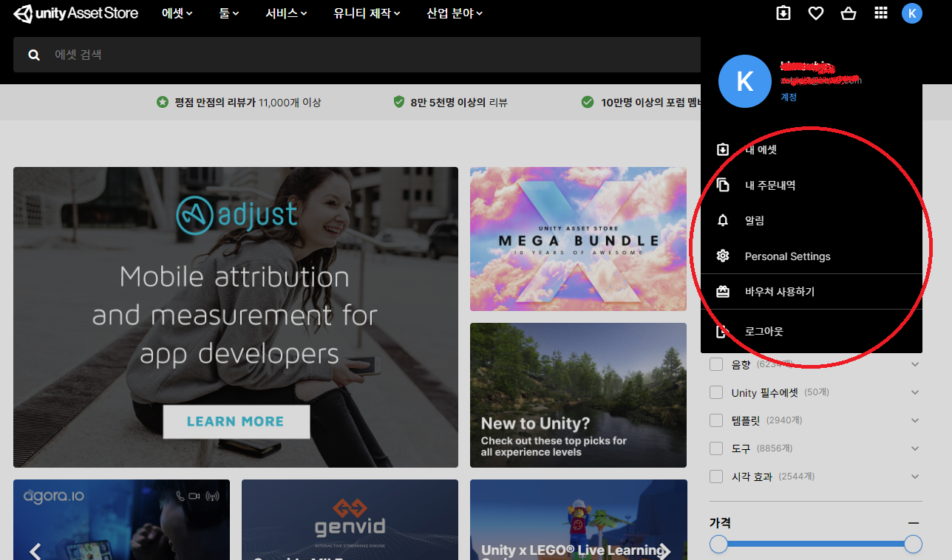
Task: Select 로그아웃 menu entry
Action: [812, 332]
